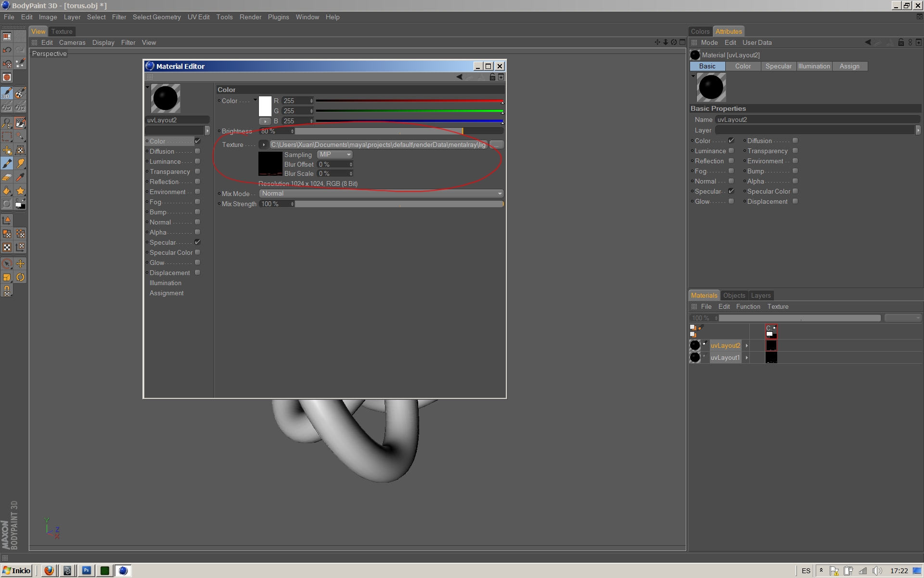The width and height of the screenshot is (924, 578).
Task: Click the render clapperboard icon
Action: tap(20, 123)
